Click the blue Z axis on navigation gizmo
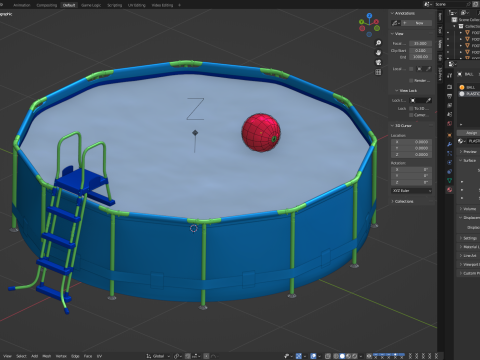The image size is (480, 360). [369, 15]
